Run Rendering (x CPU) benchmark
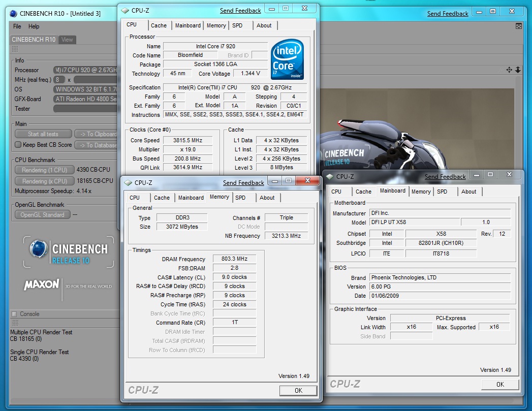This screenshot has height=411, width=532. coord(44,181)
